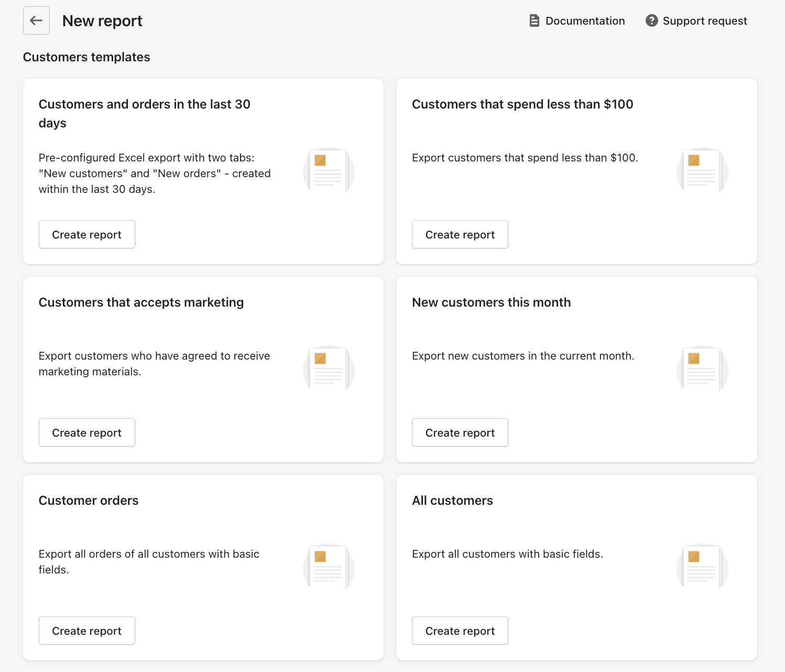Create report for 'Customers that spend less than $100'
The image size is (785, 672).
tap(460, 234)
